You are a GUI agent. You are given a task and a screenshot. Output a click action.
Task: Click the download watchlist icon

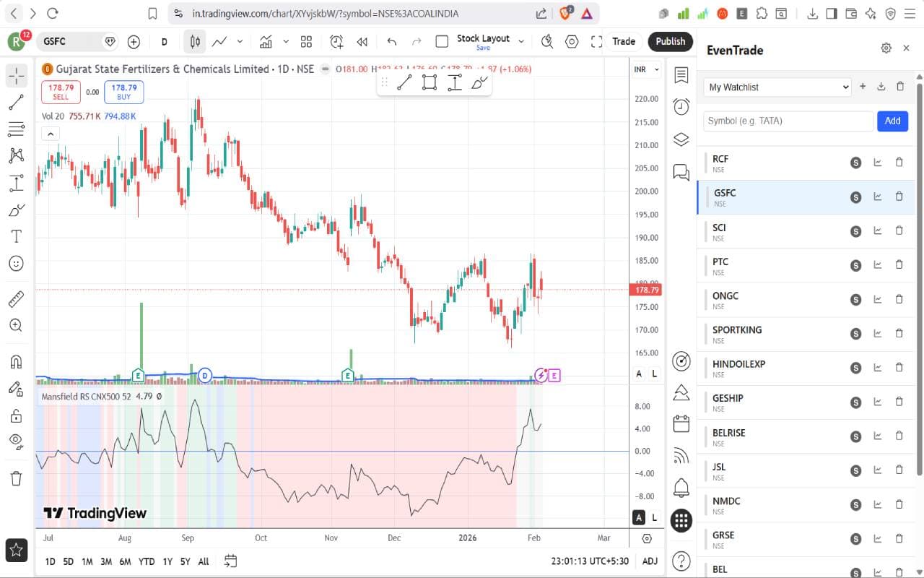881,87
